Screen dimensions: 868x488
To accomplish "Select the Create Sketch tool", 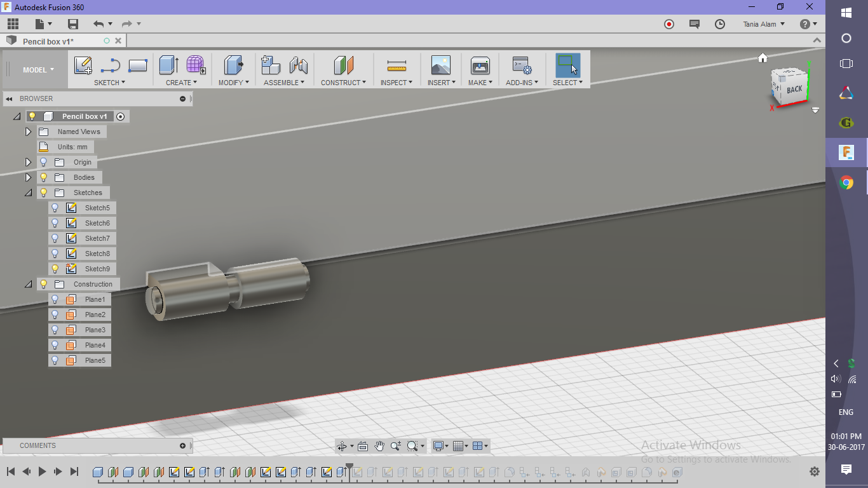I will tap(83, 65).
